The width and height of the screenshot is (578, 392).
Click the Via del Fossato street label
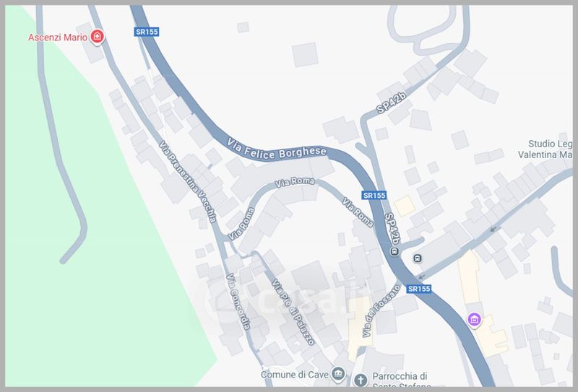381,311
